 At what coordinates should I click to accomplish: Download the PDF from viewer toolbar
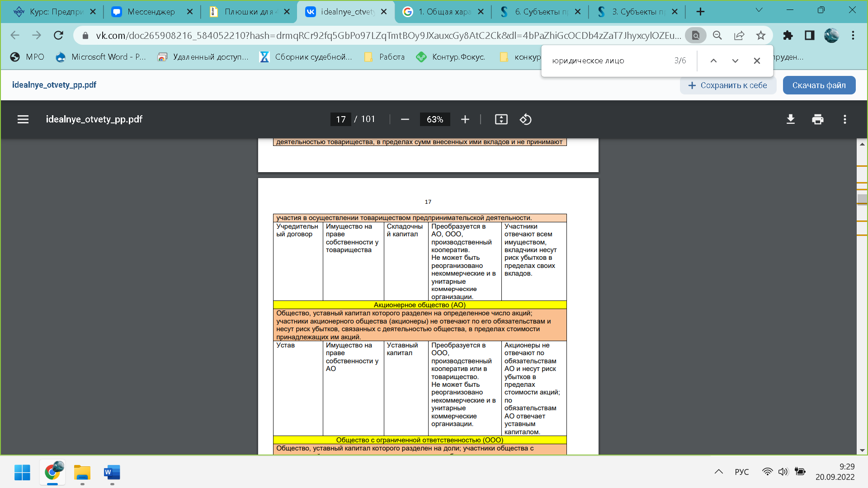pos(790,119)
